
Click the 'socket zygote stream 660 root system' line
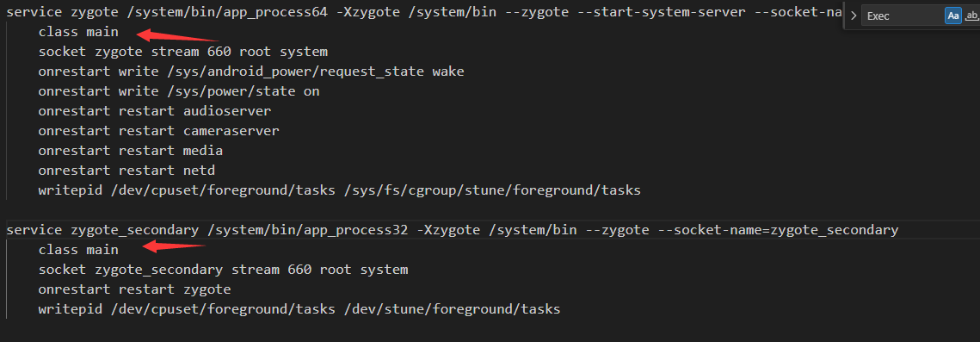coord(183,52)
